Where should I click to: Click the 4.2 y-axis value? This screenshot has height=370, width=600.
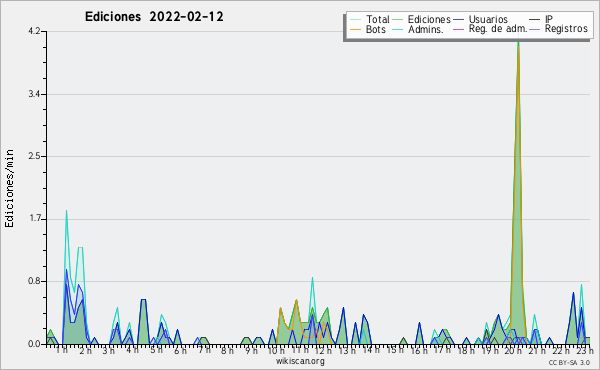[x=34, y=31]
